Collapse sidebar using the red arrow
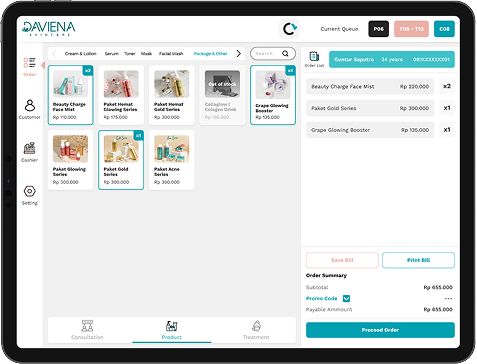The image size is (477, 364). click(43, 65)
